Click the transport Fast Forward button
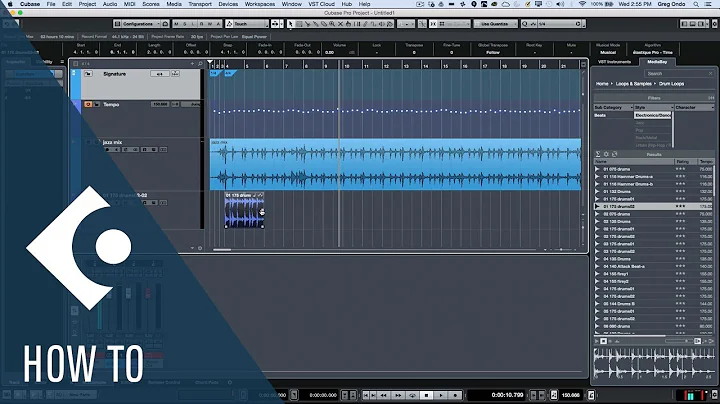The image size is (720, 404). (x=398, y=395)
